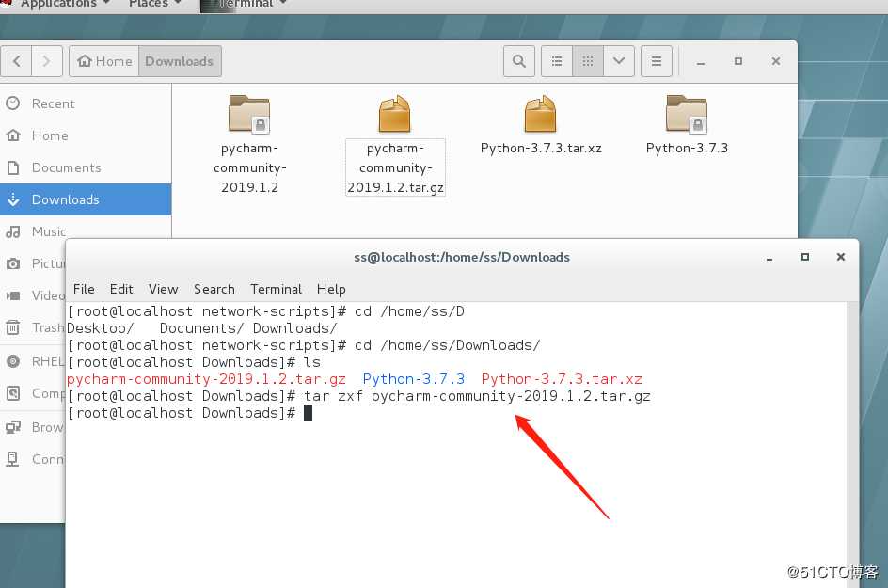Close the file manager window

776,61
